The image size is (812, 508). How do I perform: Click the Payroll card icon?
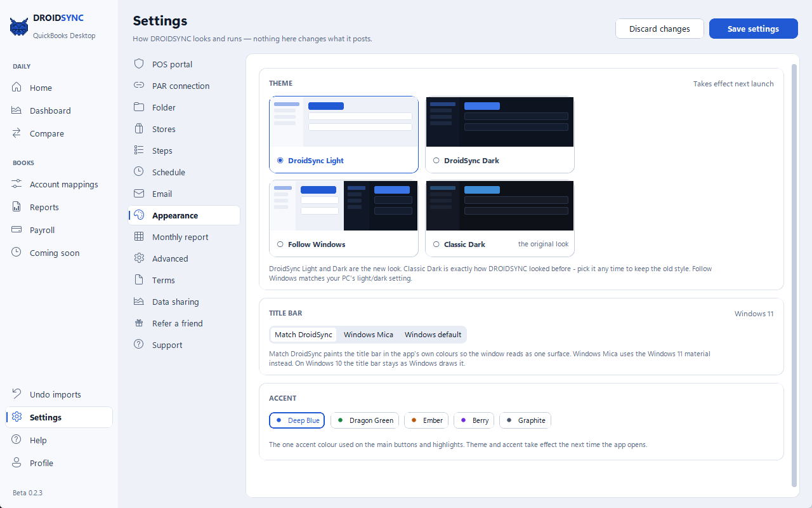point(17,230)
